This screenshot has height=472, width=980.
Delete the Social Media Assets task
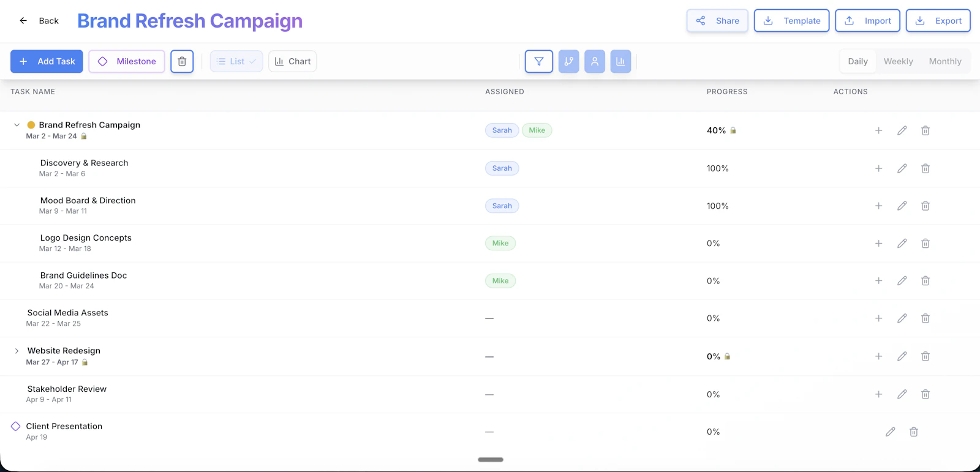point(925,318)
